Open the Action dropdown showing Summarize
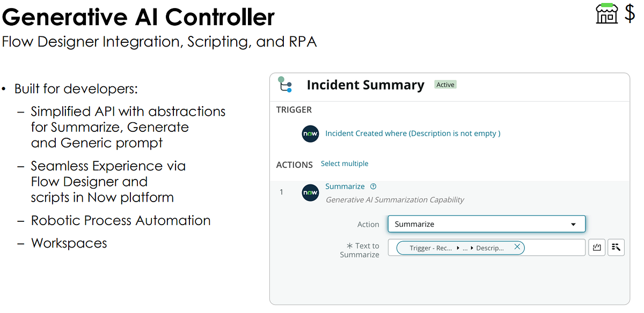This screenshot has height=313, width=644. pyautogui.click(x=486, y=223)
